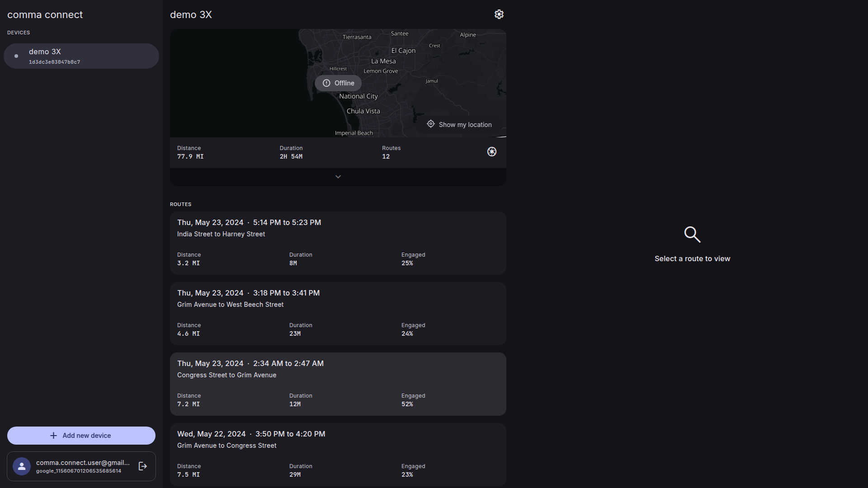Click the comma connect title
Viewport: 868px width, 488px height.
(x=45, y=14)
